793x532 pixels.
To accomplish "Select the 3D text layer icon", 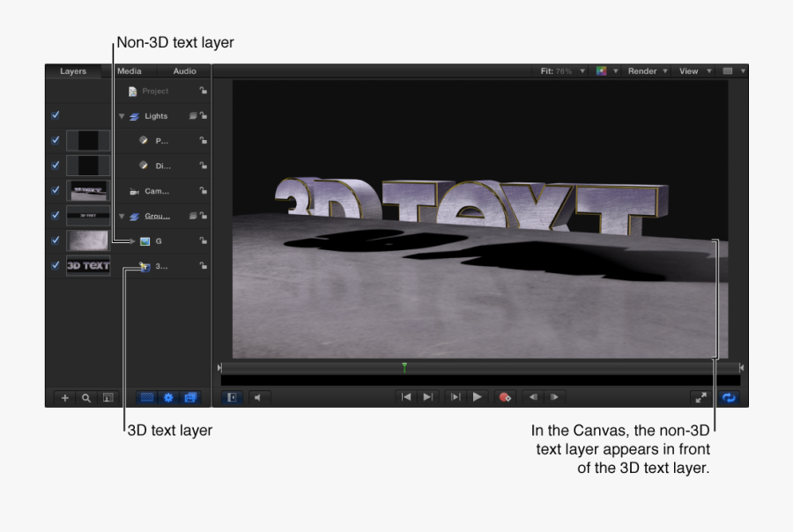I will (x=145, y=265).
